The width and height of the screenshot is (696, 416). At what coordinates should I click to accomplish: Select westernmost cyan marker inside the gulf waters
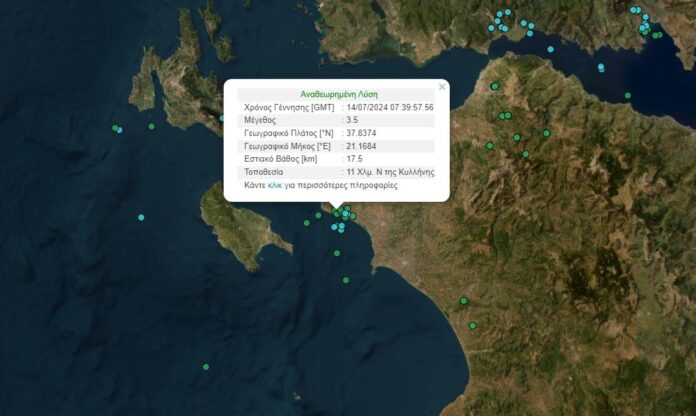(549, 49)
